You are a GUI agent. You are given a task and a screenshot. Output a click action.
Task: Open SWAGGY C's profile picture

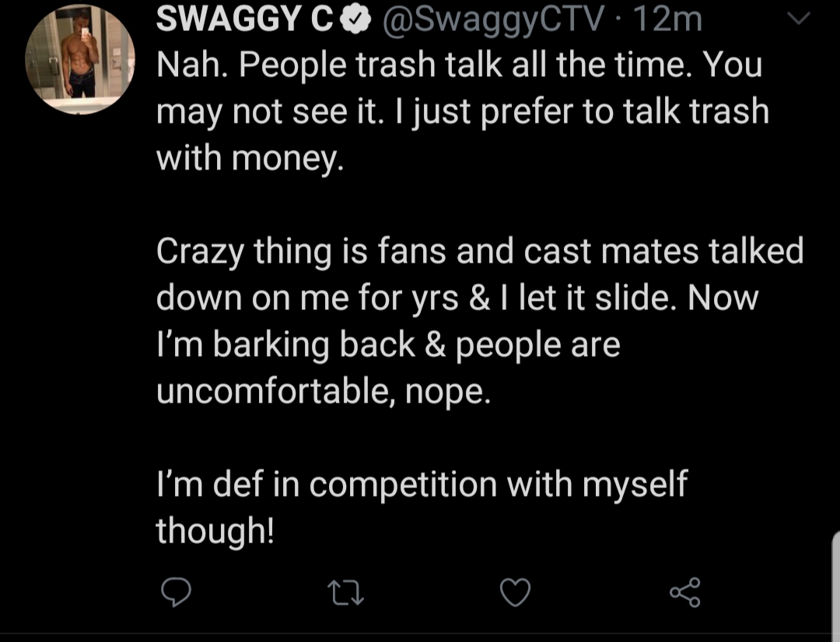80,59
